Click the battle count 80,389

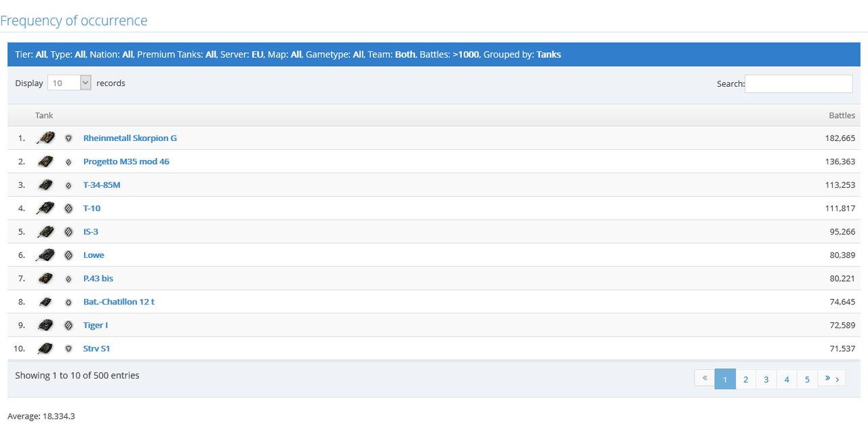[x=842, y=255]
